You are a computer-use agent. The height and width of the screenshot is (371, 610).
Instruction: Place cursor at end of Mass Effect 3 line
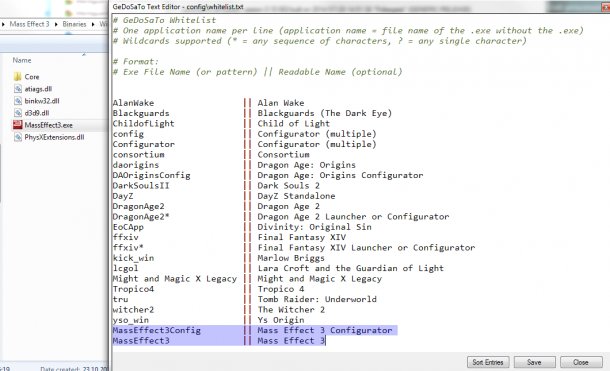coord(325,341)
